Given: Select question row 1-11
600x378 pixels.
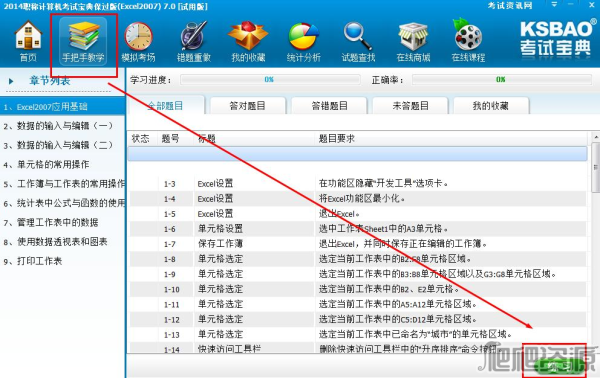Looking at the screenshot, I should pos(357,304).
